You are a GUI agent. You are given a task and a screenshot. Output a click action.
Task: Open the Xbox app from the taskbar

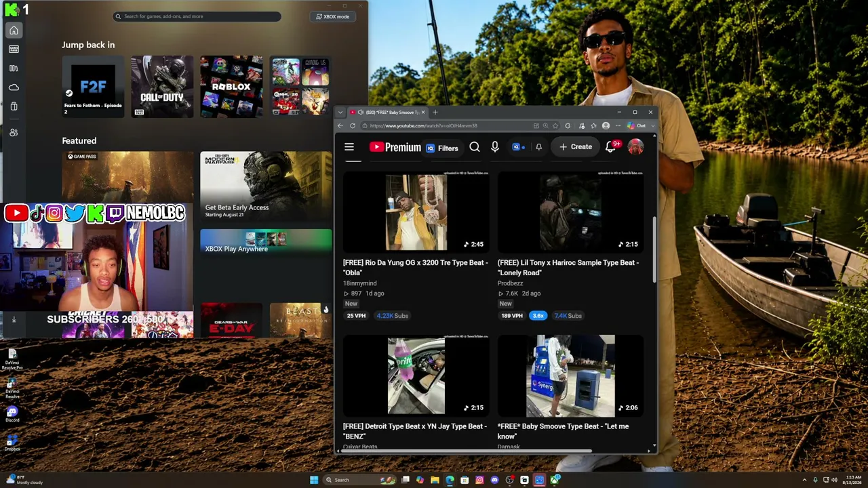pyautogui.click(x=555, y=480)
